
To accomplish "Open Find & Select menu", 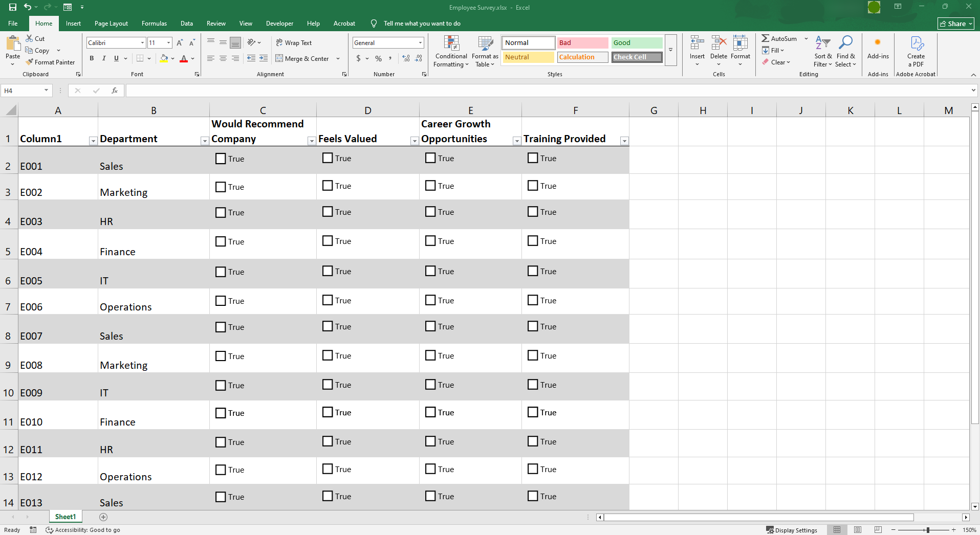I will tap(846, 51).
